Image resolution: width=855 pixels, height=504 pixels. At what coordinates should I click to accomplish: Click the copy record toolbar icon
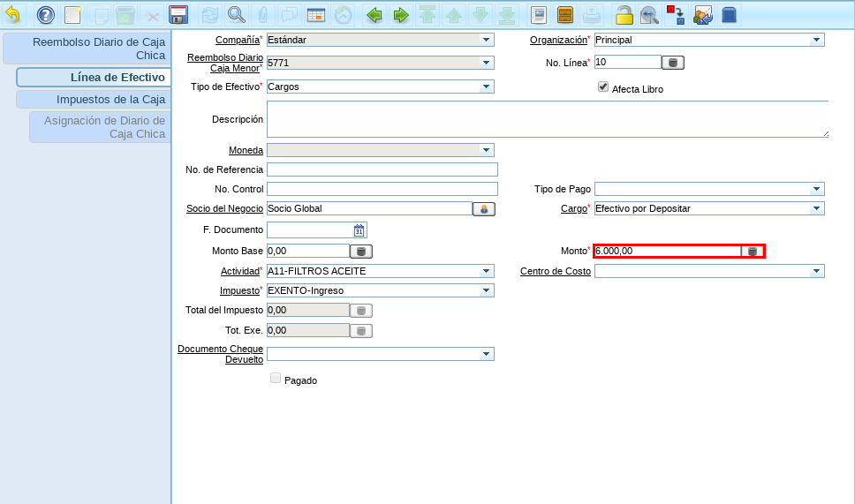pyautogui.click(x=99, y=15)
